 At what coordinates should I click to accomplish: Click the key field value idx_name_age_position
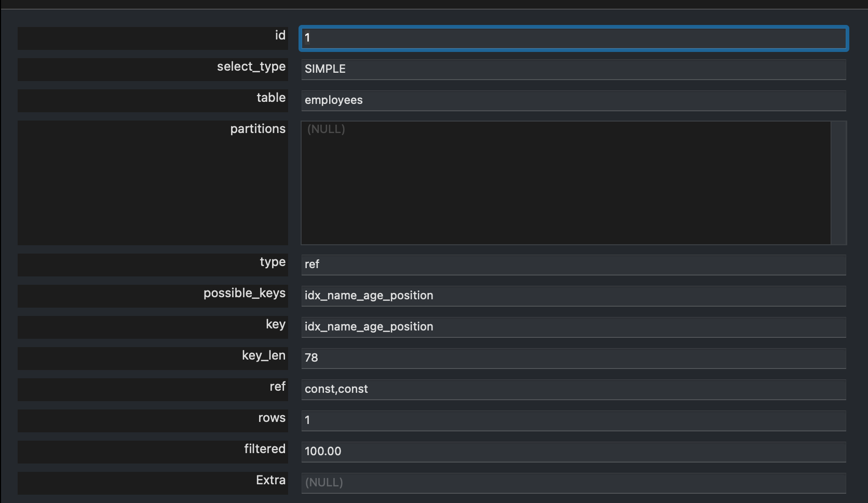[573, 327]
